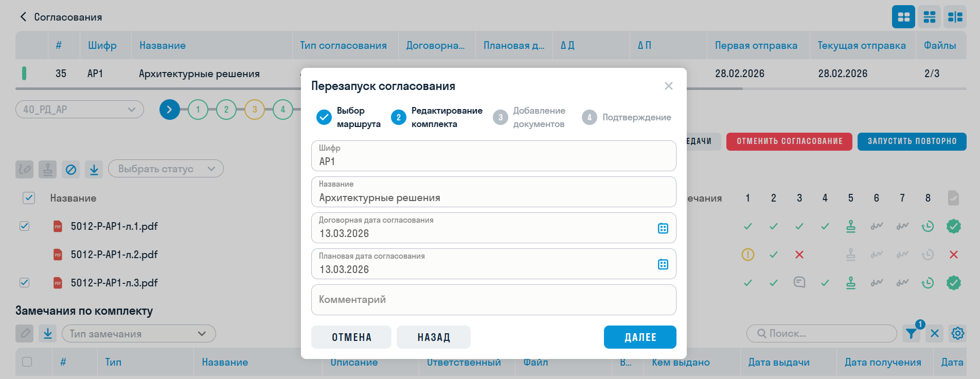Image resolution: width=980 pixels, height=379 pixels.
Task: Click the Комментарий text field
Action: [x=493, y=300]
